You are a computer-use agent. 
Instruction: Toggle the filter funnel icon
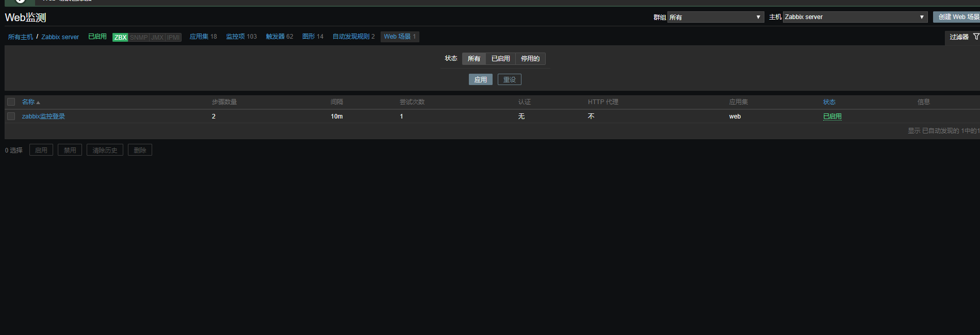pos(976,37)
